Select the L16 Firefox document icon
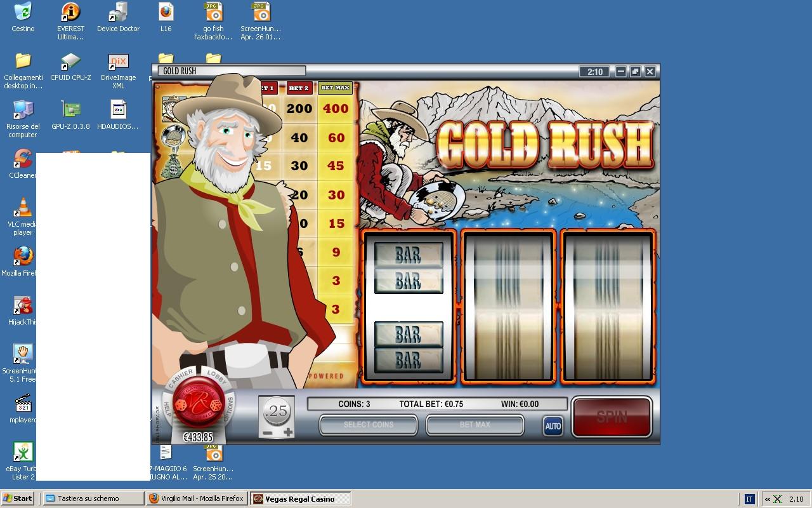812x508 pixels. 166,18
